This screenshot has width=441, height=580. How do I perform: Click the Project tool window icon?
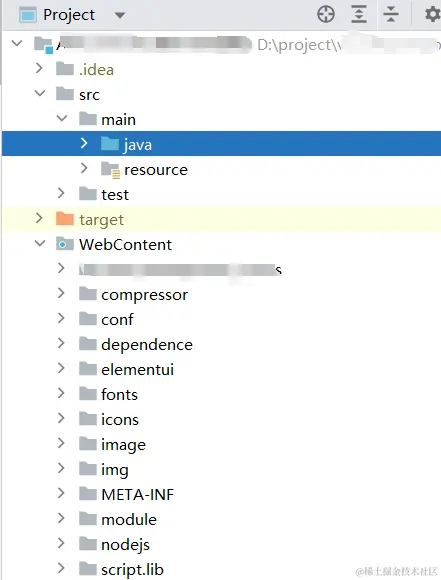(28, 15)
